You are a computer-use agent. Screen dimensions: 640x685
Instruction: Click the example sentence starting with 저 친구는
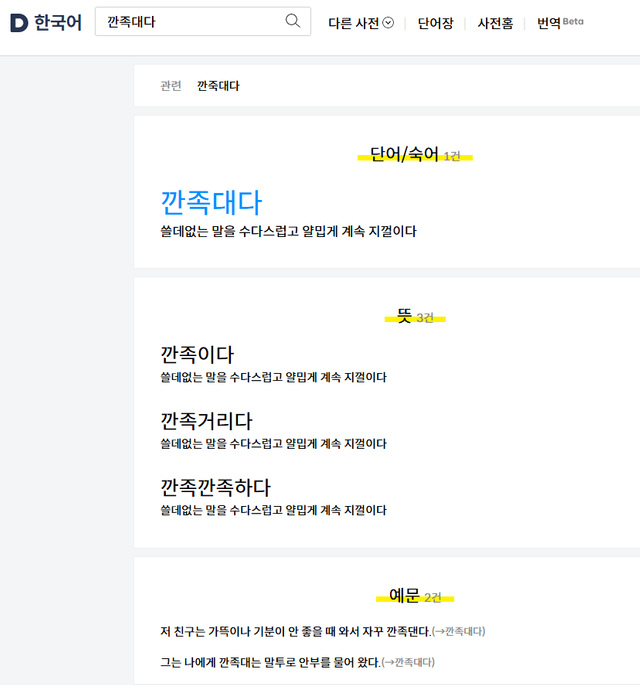(296, 632)
